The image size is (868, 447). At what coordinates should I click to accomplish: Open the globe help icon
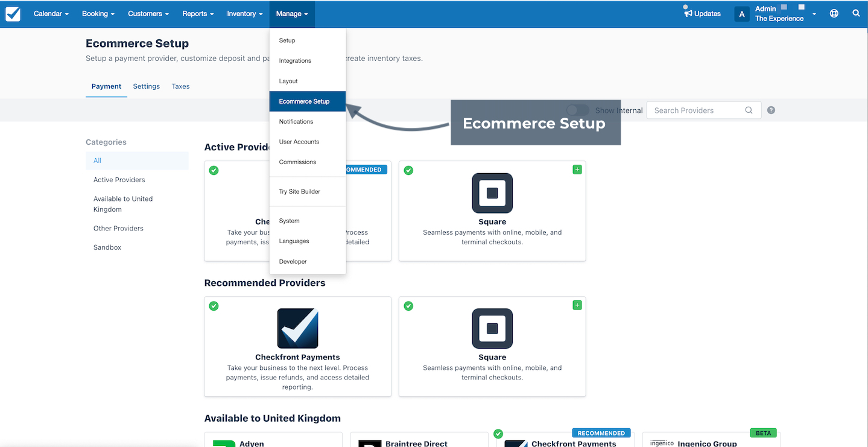click(834, 13)
